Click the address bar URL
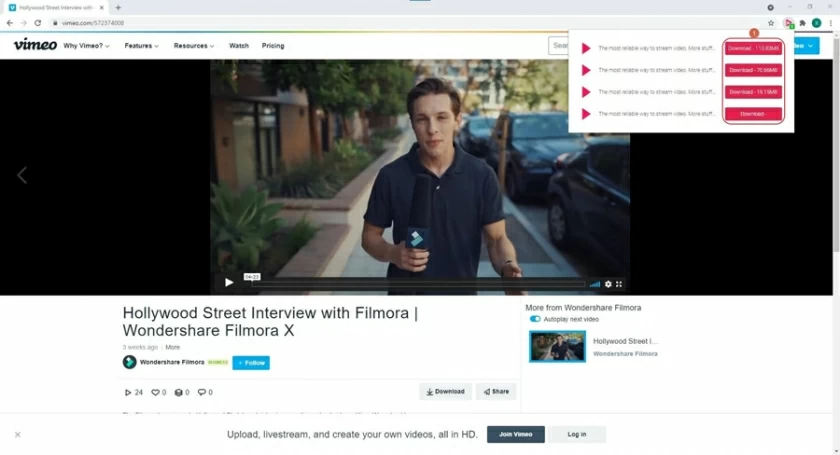 point(93,23)
